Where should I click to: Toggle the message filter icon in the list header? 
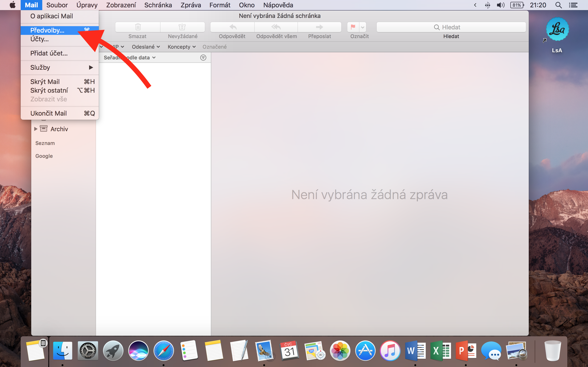click(203, 58)
